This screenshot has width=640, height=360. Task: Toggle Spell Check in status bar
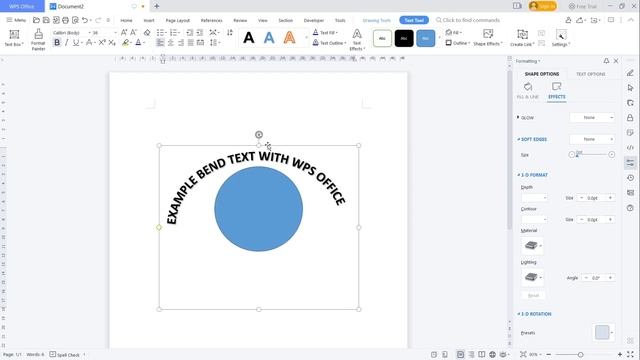pos(65,354)
